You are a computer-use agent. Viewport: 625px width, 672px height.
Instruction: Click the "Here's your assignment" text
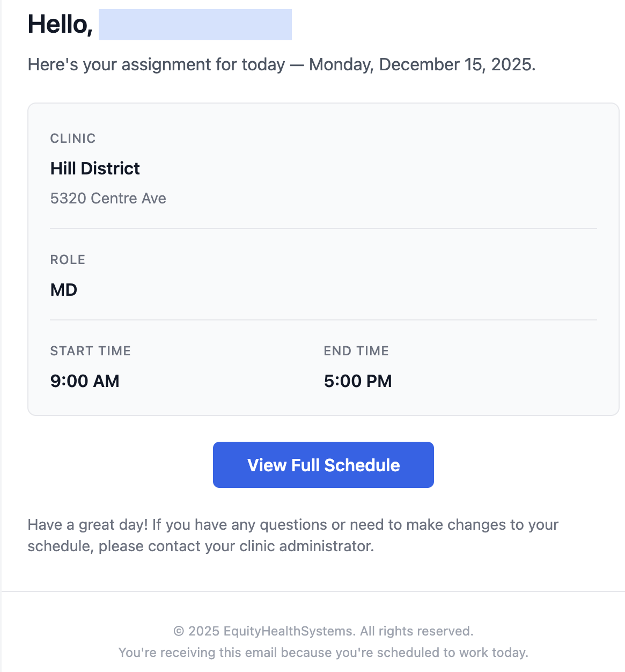pos(156,64)
